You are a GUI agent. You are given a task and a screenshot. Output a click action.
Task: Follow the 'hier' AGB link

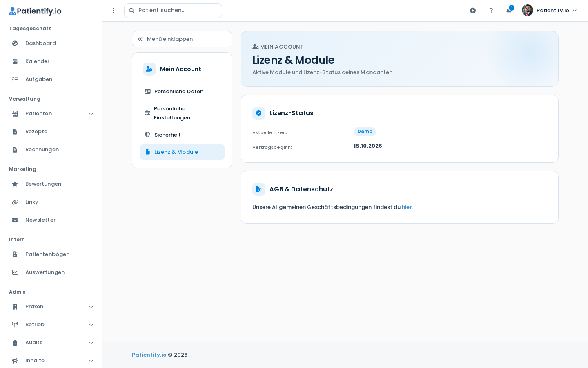407,207
